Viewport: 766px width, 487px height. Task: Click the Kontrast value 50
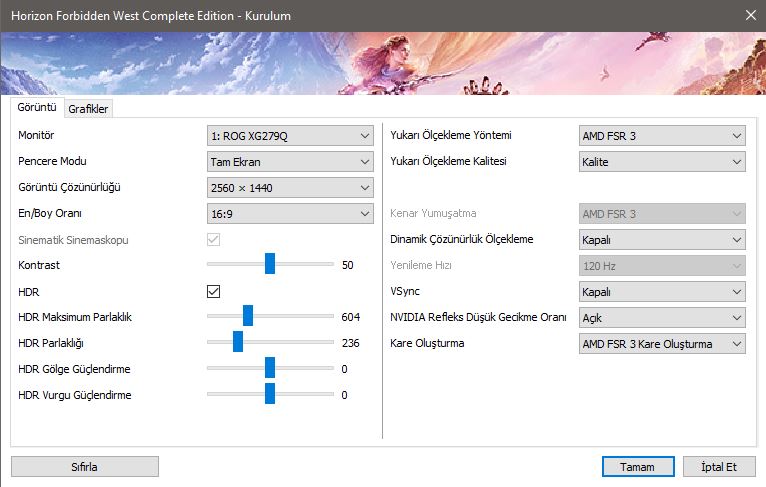347,265
